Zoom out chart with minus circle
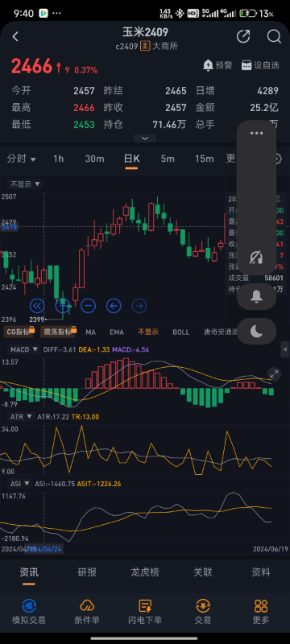 pos(89,306)
